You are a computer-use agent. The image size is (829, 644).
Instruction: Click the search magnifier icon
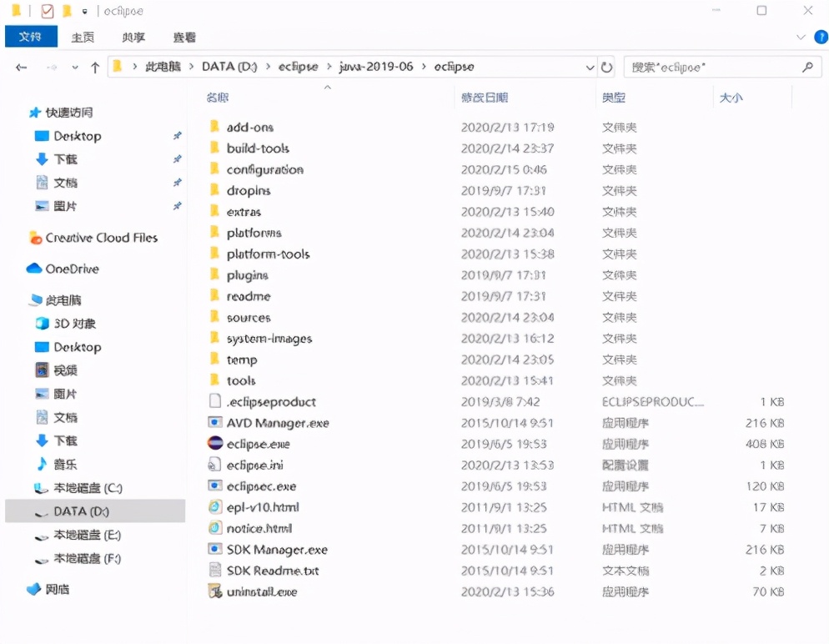(807, 67)
